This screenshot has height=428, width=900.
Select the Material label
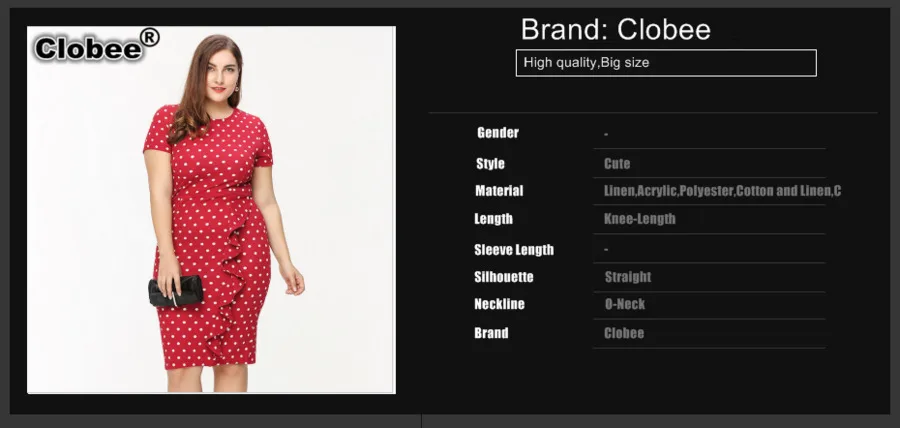tap(499, 190)
